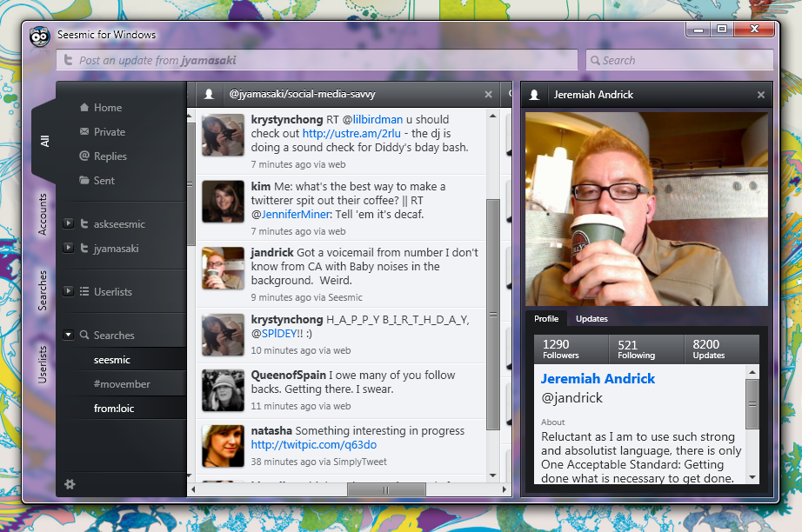Collapse the Searches section
Image resolution: width=802 pixels, height=532 pixels.
point(68,335)
